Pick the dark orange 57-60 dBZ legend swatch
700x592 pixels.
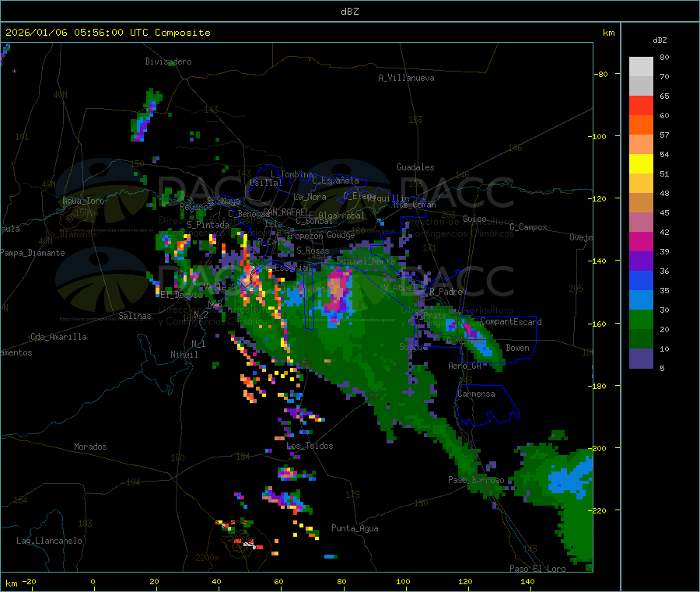pyautogui.click(x=641, y=125)
